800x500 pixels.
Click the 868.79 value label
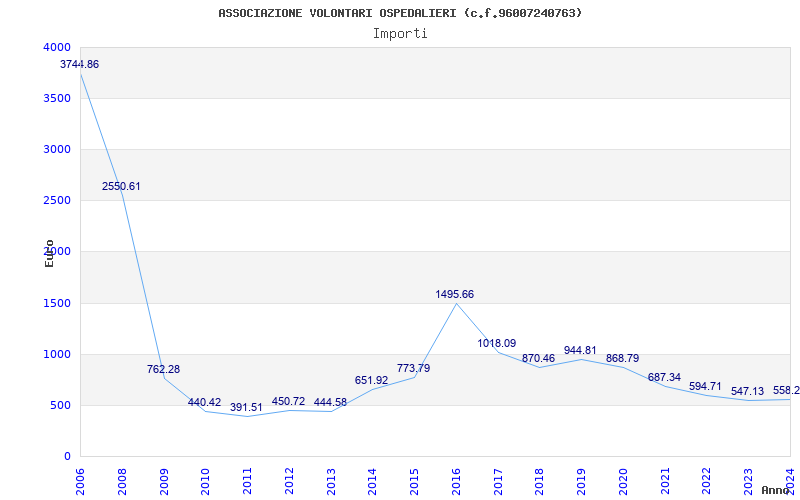(622, 358)
